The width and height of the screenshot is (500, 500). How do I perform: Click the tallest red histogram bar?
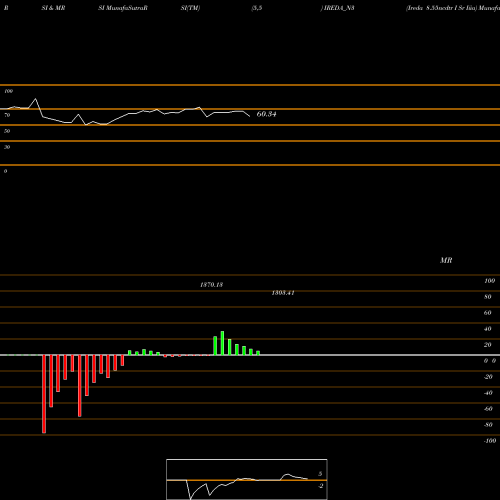[x=44, y=394]
